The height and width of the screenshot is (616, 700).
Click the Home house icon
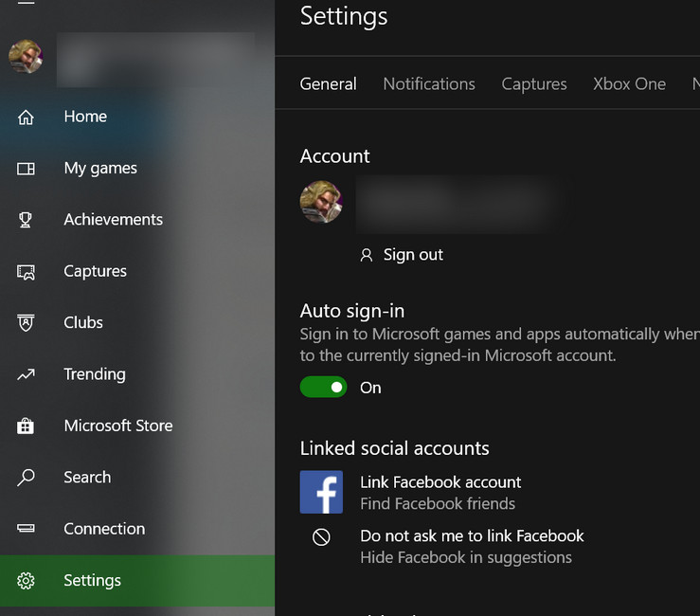click(26, 117)
